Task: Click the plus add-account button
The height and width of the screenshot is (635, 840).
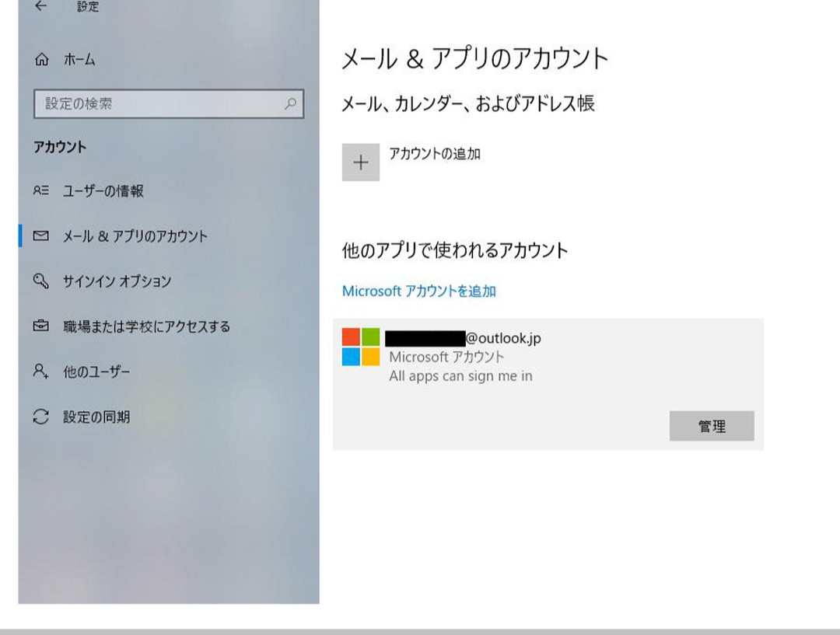Action: 361,162
